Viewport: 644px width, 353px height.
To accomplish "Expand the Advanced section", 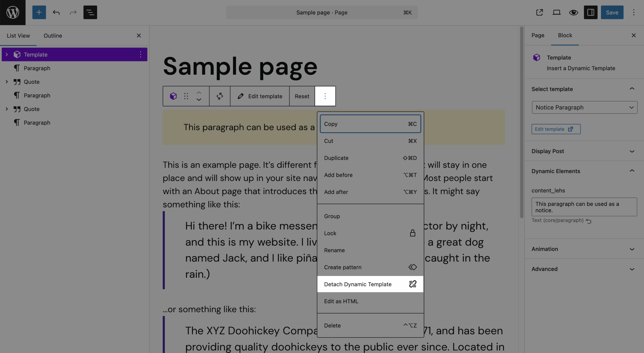I will point(584,269).
